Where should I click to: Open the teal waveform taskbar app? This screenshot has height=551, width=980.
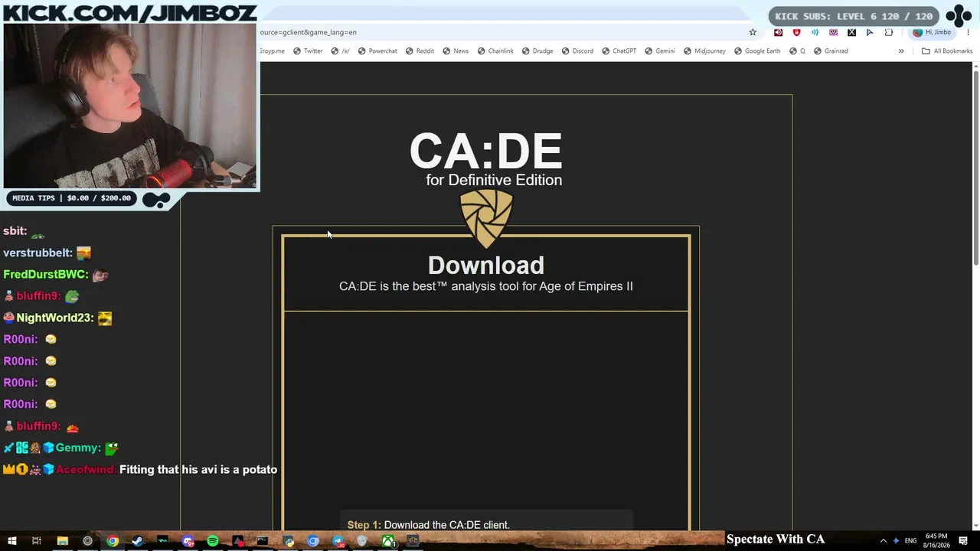click(162, 541)
